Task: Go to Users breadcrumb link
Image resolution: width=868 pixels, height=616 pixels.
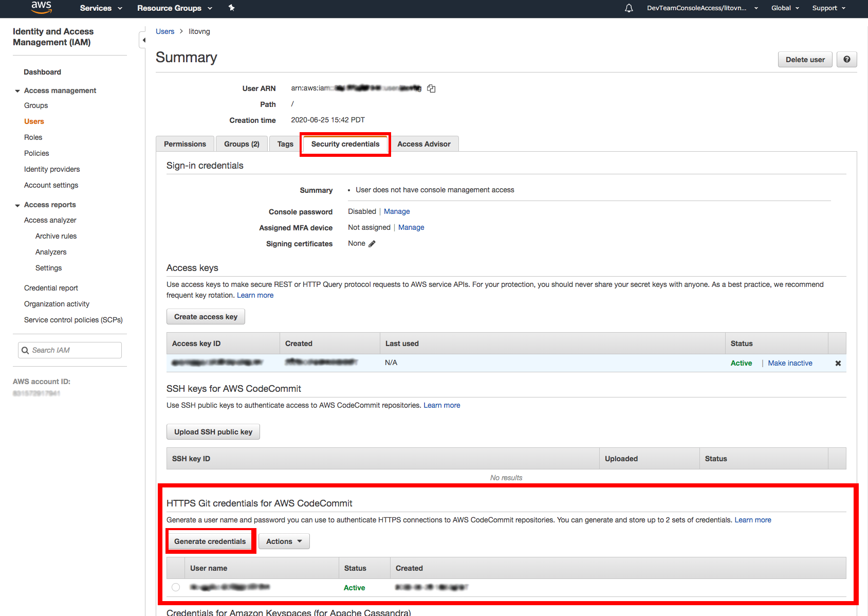Action: [165, 31]
